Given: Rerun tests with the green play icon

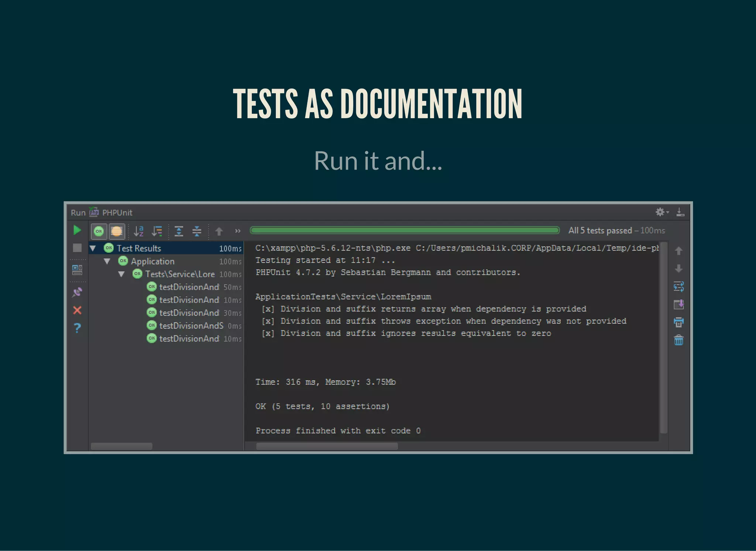Looking at the screenshot, I should tap(77, 230).
